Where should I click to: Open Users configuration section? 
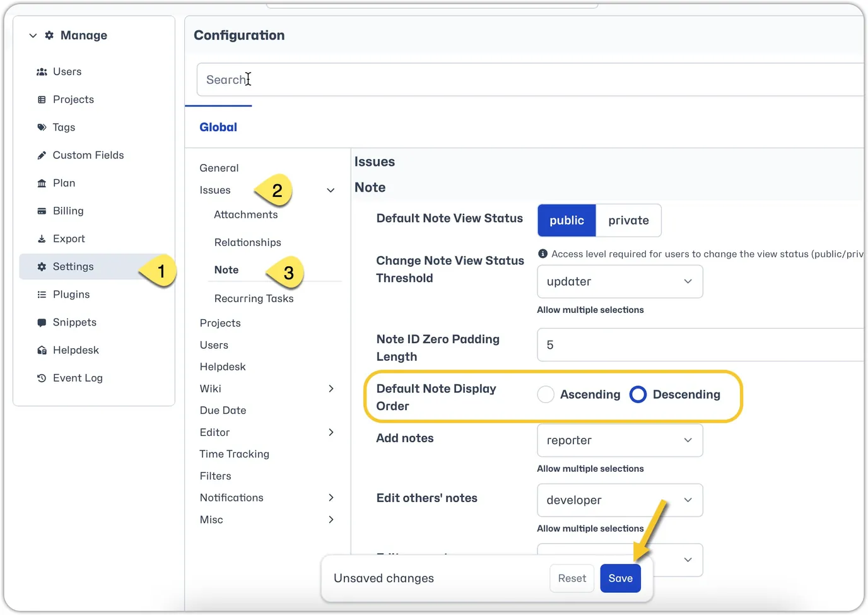[x=214, y=345]
